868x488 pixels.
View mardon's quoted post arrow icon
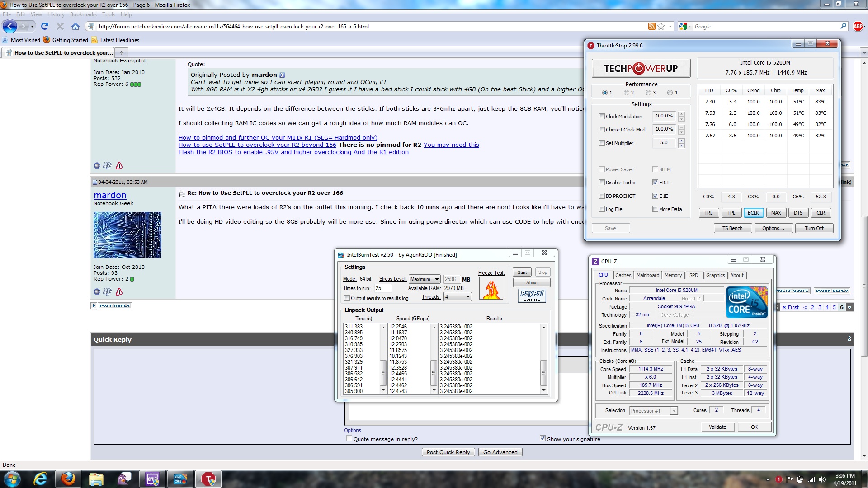click(x=282, y=75)
